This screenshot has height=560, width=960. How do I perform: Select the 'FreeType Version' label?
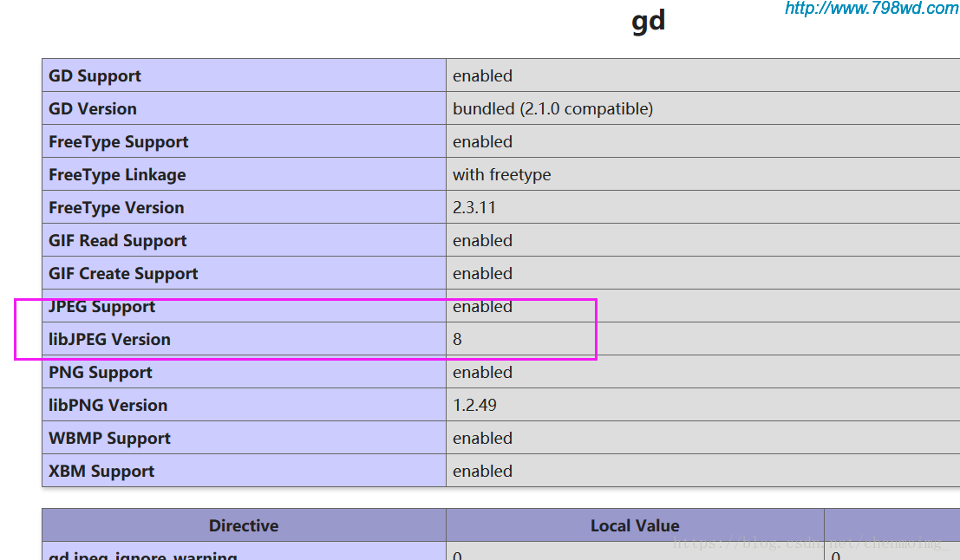[116, 208]
